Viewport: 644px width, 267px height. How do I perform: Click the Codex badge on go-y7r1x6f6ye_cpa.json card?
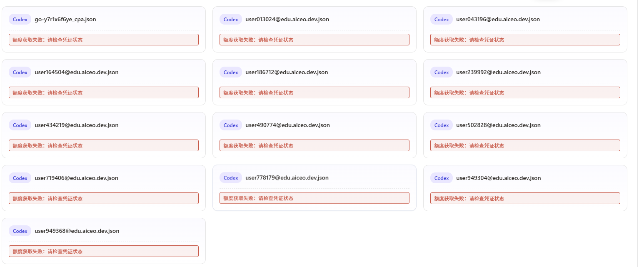20,19
